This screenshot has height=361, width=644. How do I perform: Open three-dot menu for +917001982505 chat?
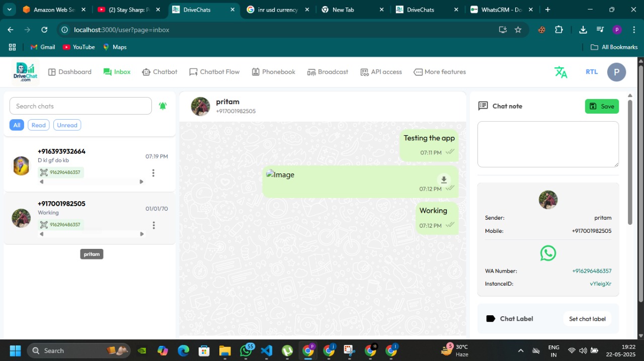[153, 225]
